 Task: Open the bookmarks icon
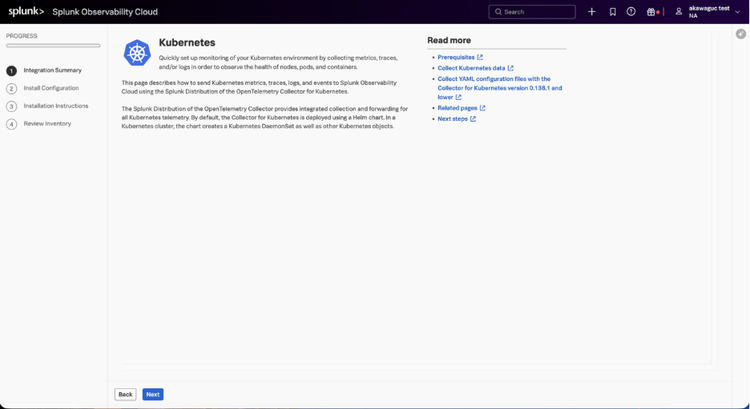pyautogui.click(x=612, y=12)
